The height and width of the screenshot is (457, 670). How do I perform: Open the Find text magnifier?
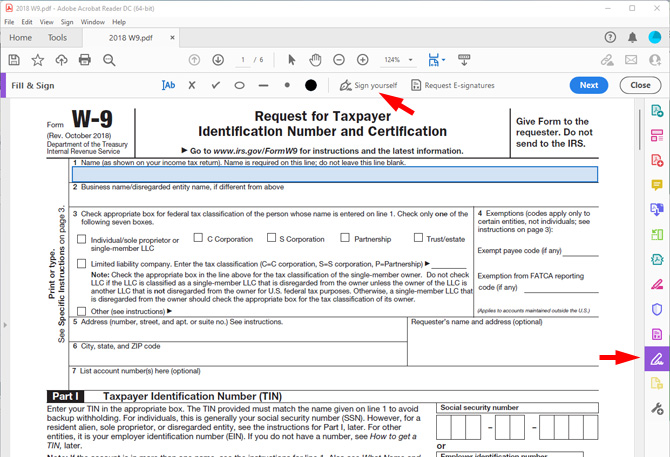click(109, 60)
